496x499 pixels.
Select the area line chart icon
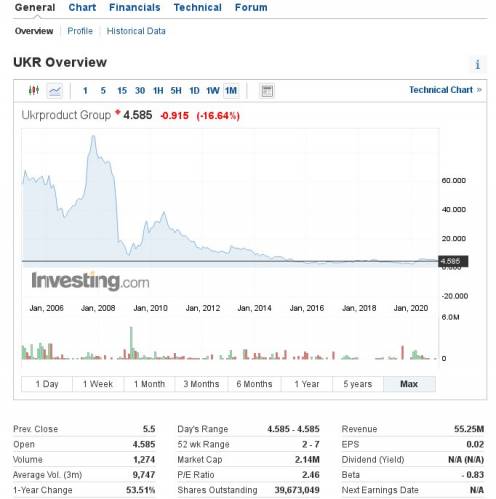pos(55,90)
